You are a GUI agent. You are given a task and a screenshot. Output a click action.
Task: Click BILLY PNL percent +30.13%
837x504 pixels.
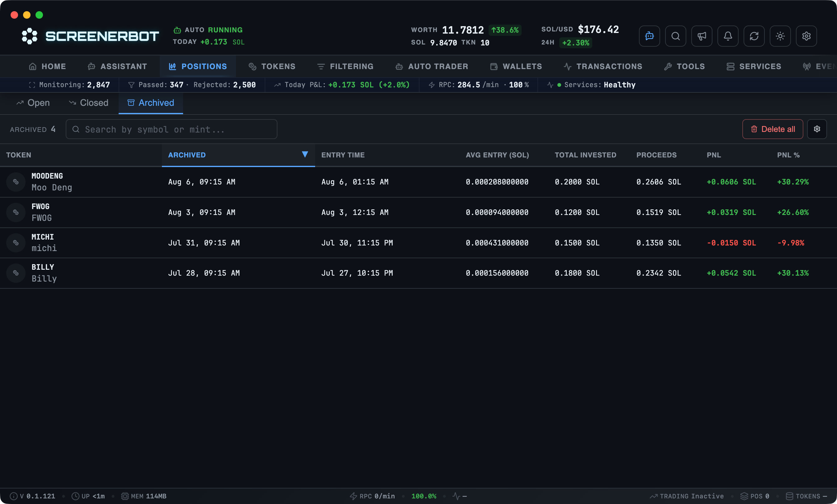point(793,273)
